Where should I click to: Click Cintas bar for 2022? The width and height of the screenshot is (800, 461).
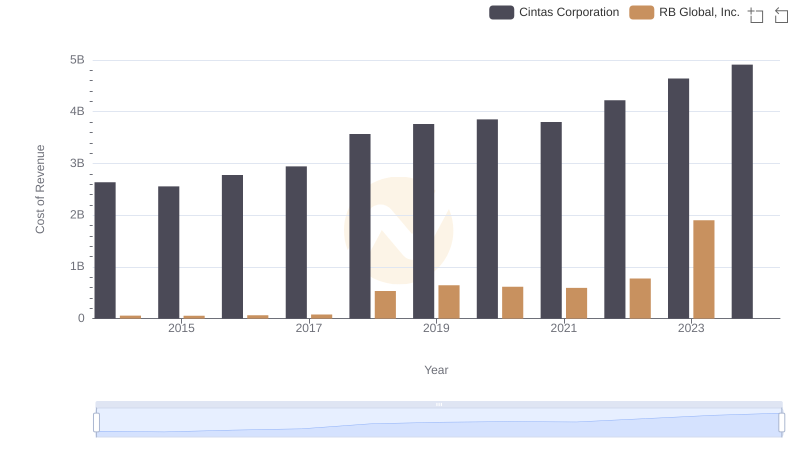614,210
